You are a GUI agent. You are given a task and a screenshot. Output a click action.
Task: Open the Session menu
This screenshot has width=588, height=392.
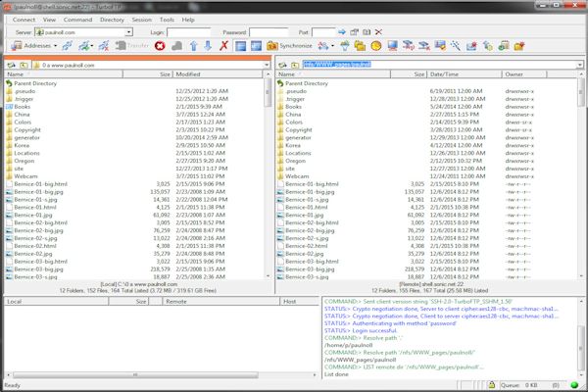(142, 19)
